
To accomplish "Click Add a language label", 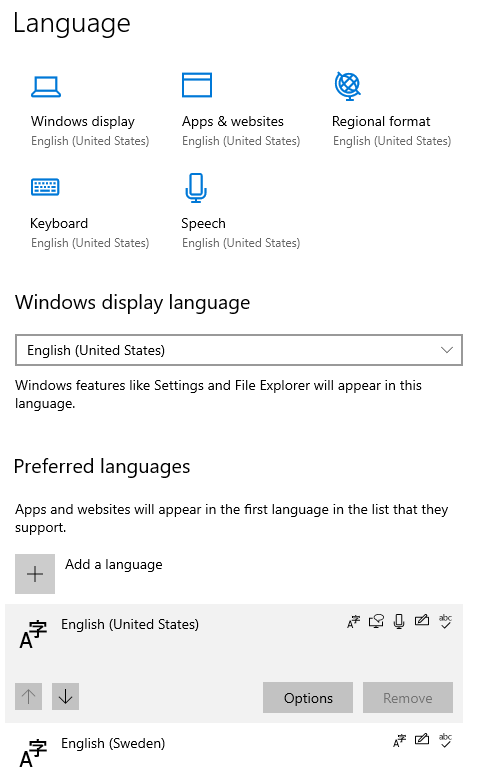I will [114, 564].
